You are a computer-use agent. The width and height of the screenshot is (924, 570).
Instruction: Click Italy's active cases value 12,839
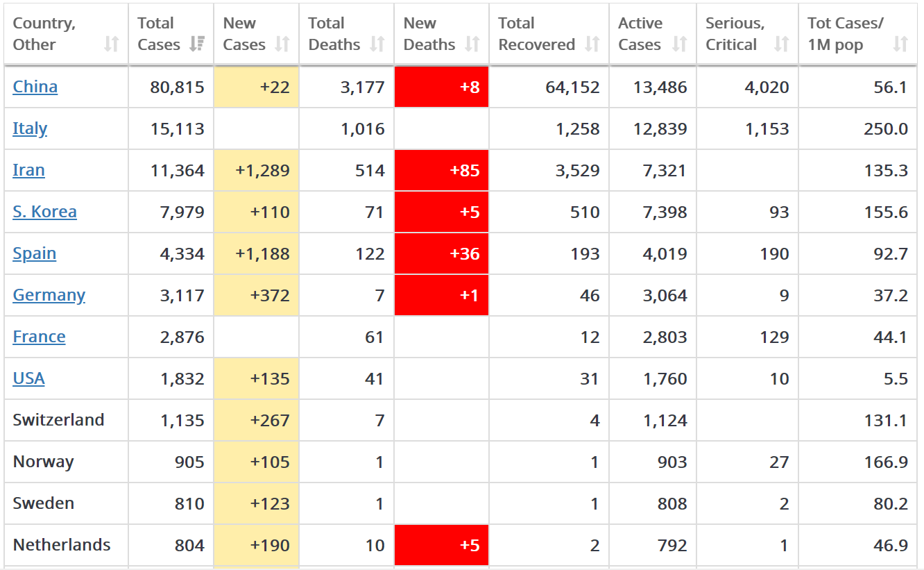coord(660,128)
